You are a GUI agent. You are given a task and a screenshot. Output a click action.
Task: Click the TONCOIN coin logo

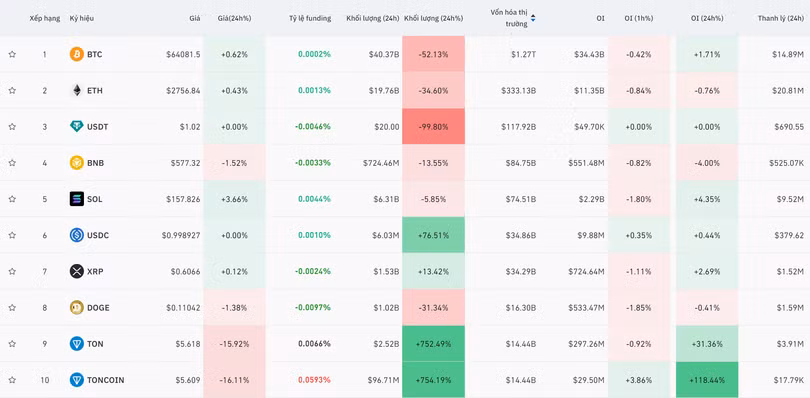click(76, 380)
